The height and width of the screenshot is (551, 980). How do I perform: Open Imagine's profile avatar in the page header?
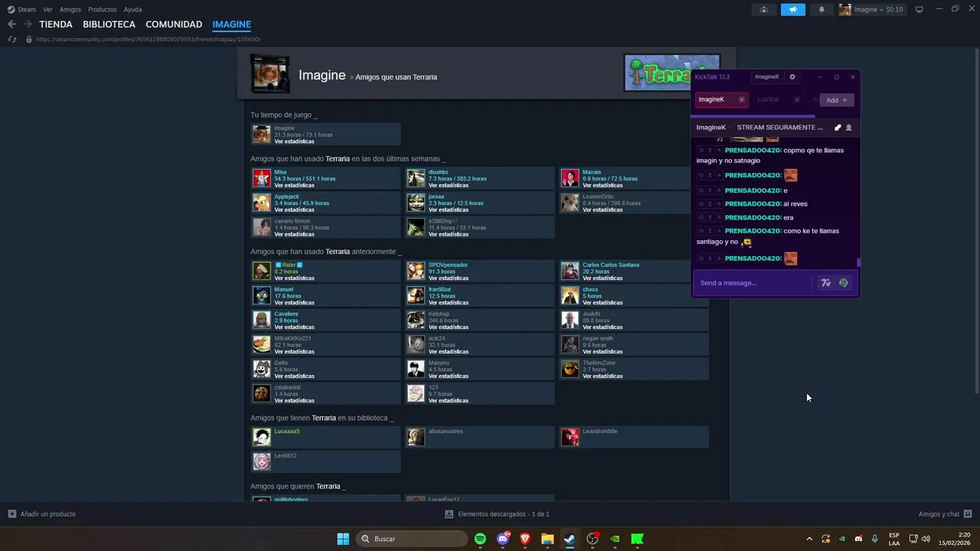click(x=270, y=74)
